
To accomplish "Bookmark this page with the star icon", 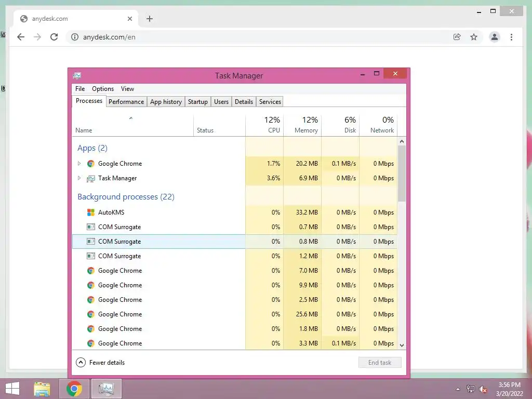I will [474, 37].
